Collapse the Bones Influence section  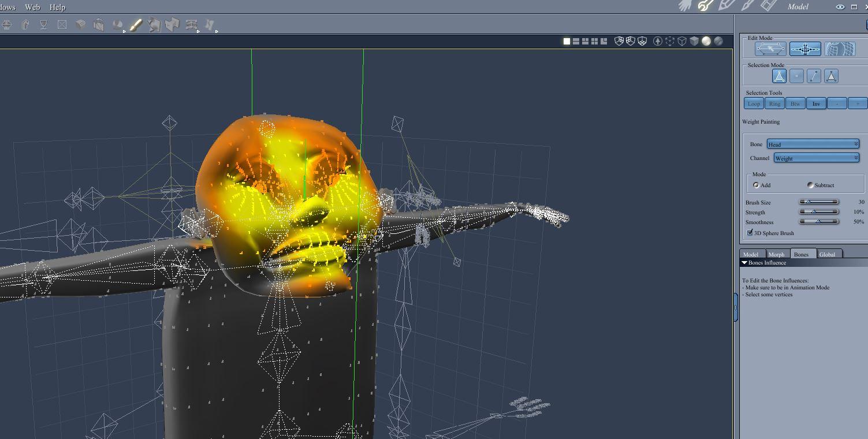coord(744,263)
